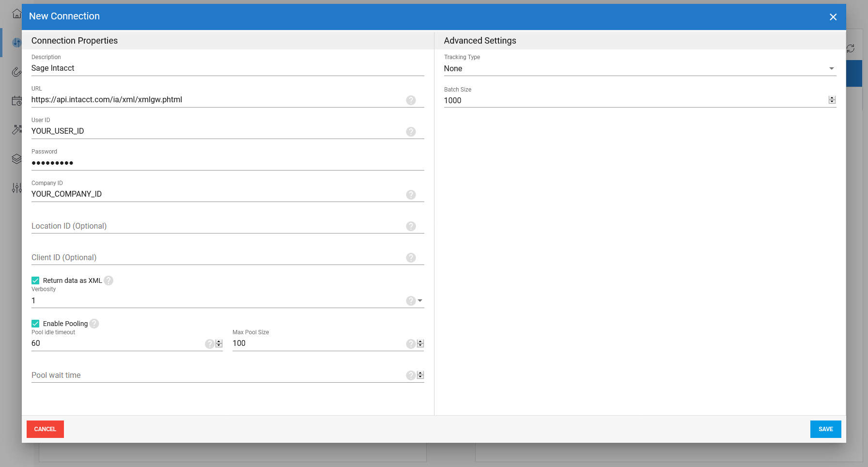Disable the Enable Pooling checkbox
Screen dimensions: 868x467
(35, 324)
